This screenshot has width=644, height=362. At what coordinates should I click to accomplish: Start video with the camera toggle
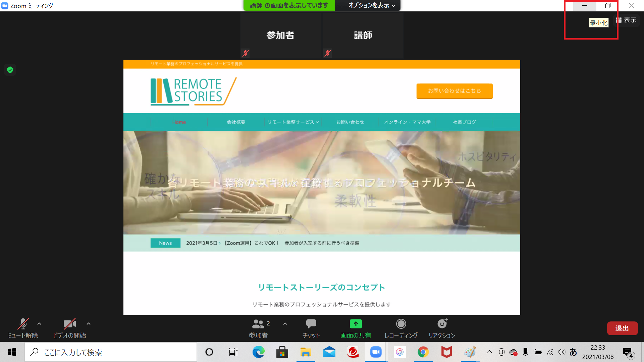(69, 324)
